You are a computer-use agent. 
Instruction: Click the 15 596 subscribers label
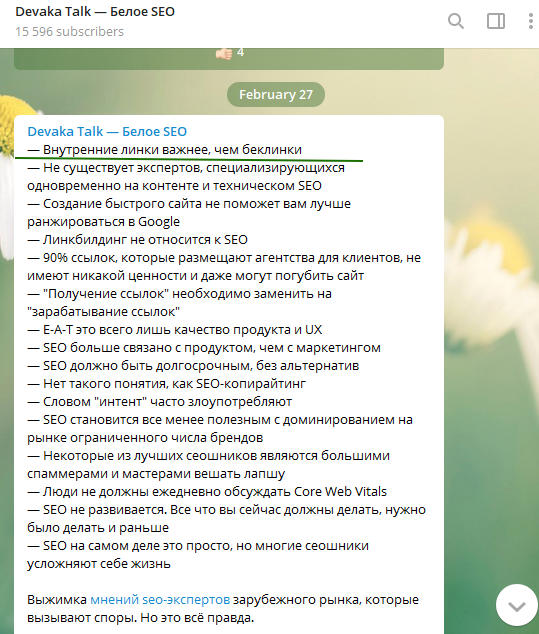pos(70,32)
